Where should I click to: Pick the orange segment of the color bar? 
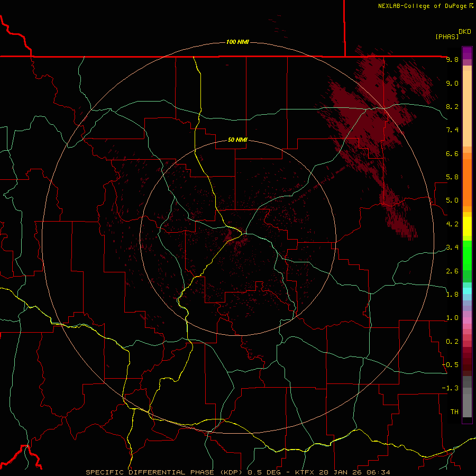click(467, 182)
